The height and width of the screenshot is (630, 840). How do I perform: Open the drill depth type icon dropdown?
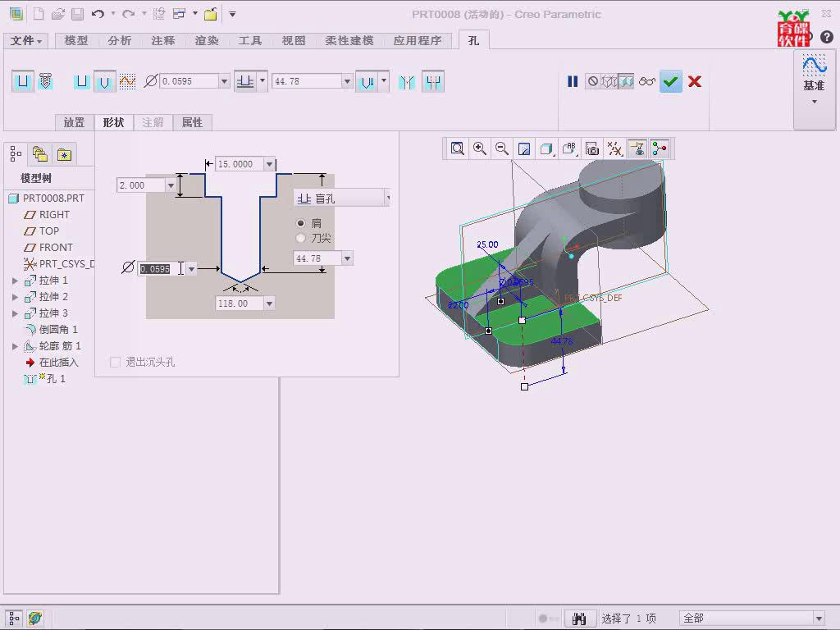(384, 81)
